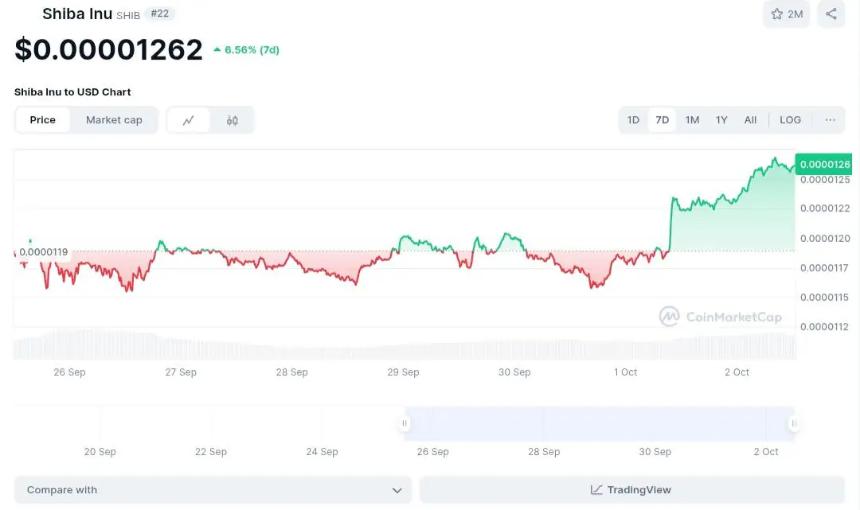The height and width of the screenshot is (510, 860).
Task: Open the three-dots more options menu
Action: coord(830,120)
